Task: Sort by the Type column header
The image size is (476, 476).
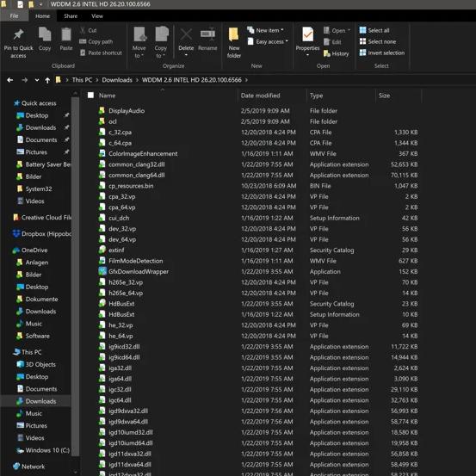Action: click(316, 96)
